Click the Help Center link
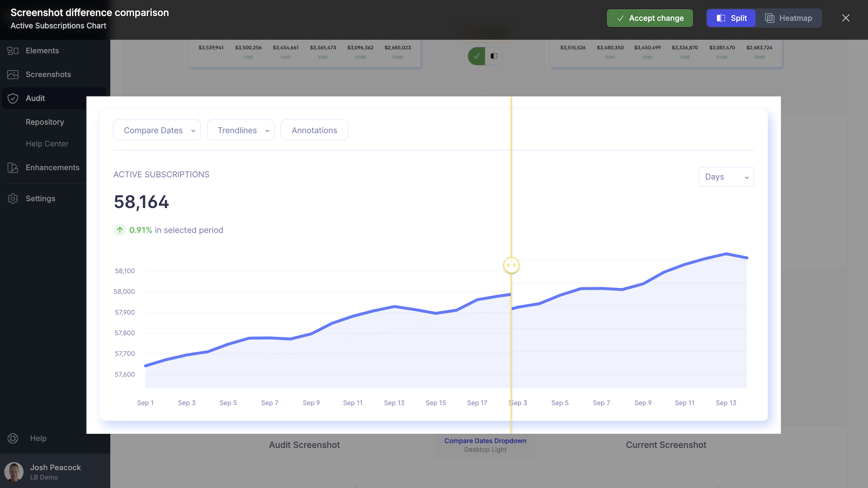Viewport: 868px width, 488px height. click(x=47, y=144)
